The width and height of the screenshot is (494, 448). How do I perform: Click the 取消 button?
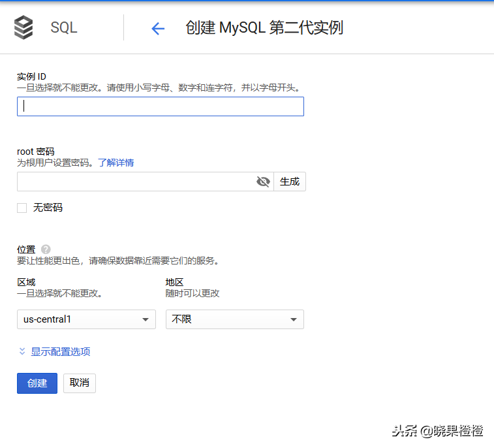(x=80, y=383)
